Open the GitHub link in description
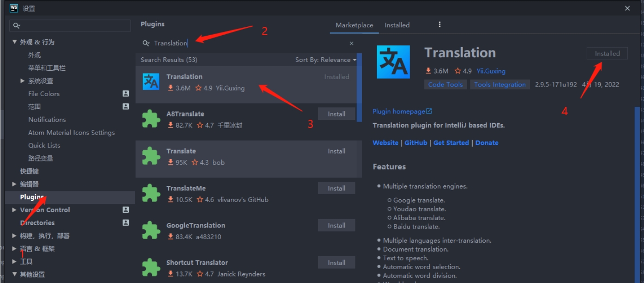644x283 pixels. (x=415, y=143)
